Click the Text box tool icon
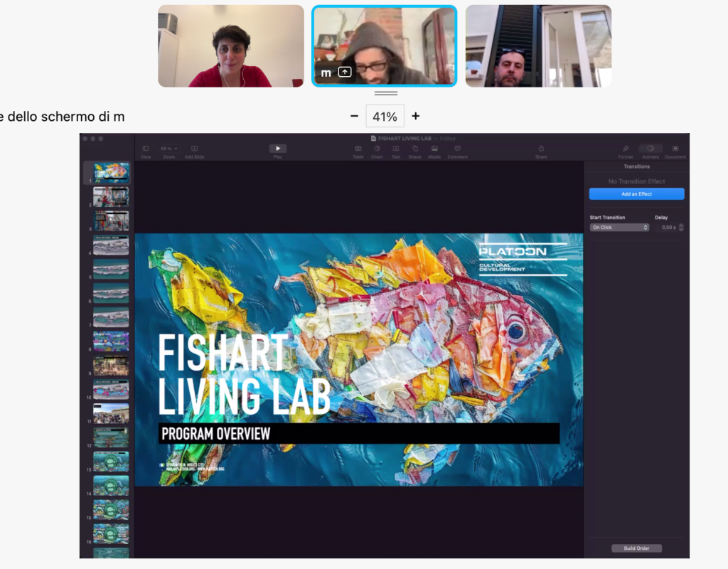Image resolution: width=728 pixels, height=569 pixels. (396, 149)
